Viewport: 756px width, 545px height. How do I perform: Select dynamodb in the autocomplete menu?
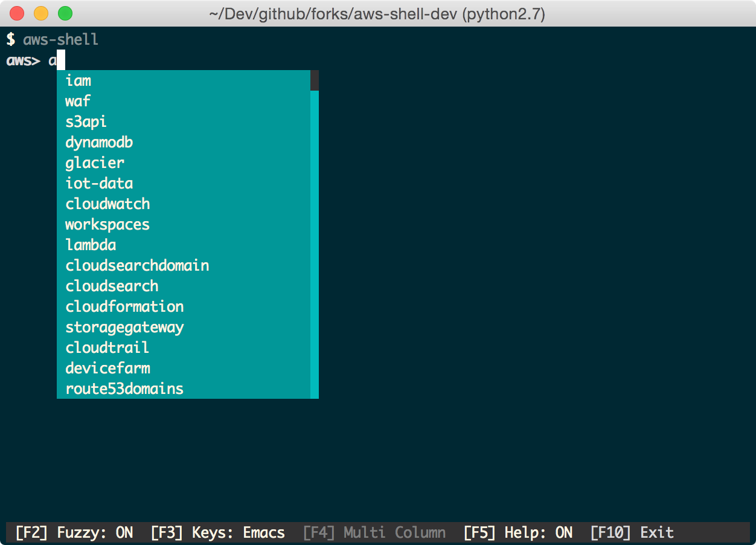[184, 142]
